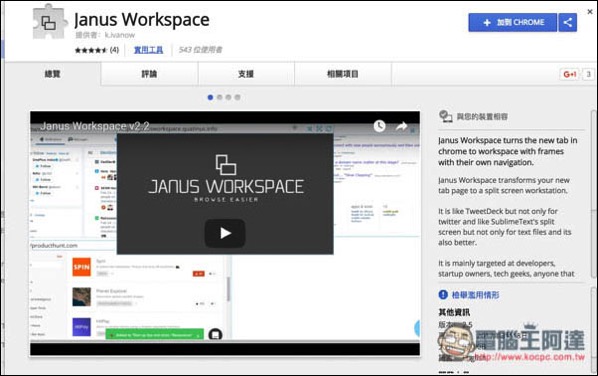Viewport: 598px width, 376px height.
Task: Select the fourth carousel dot
Action: [237, 97]
